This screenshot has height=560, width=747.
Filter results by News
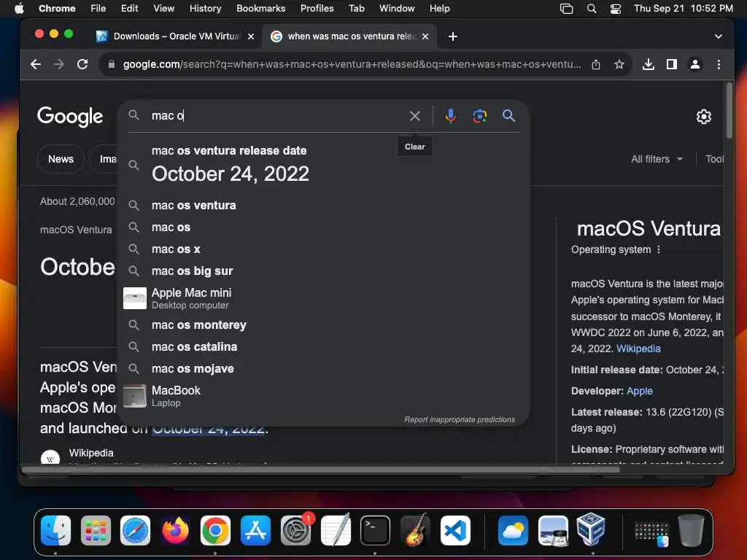(x=61, y=159)
